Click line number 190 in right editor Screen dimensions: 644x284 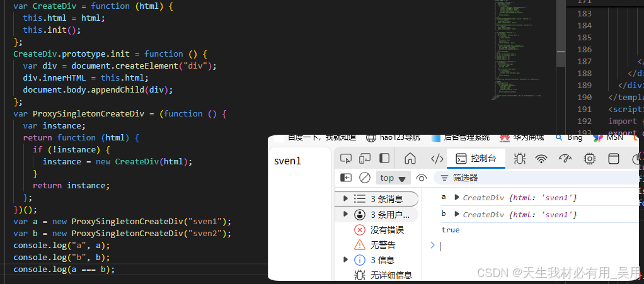coord(584,97)
